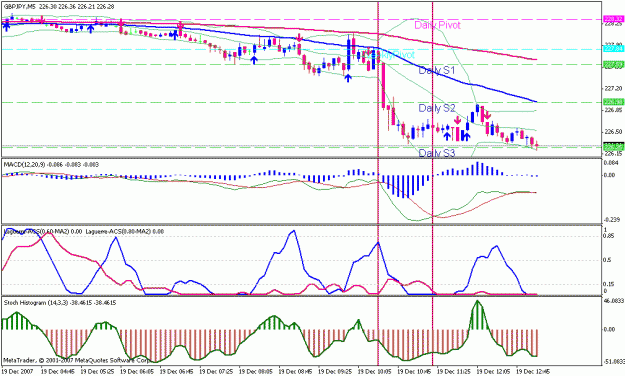Click the -0.239 MACD scale value
The width and height of the screenshot is (625, 376).
click(612, 220)
